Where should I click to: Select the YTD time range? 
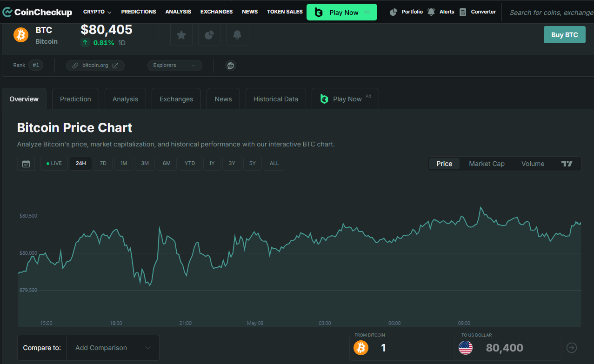(x=190, y=164)
